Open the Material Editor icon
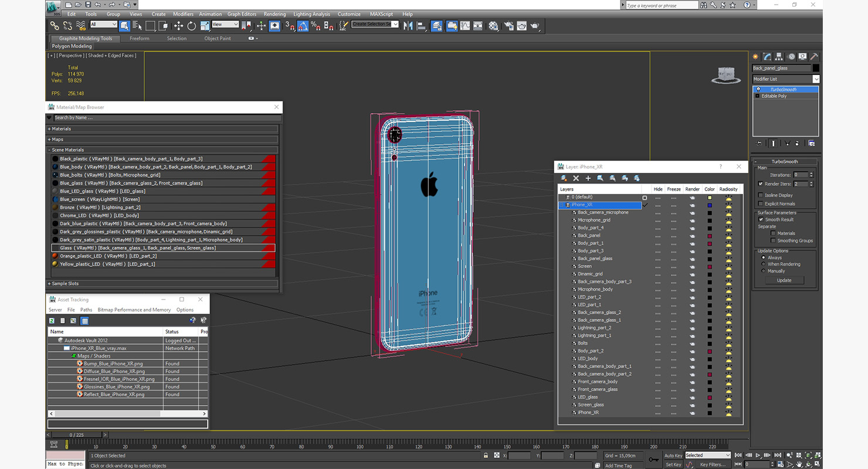 (493, 25)
